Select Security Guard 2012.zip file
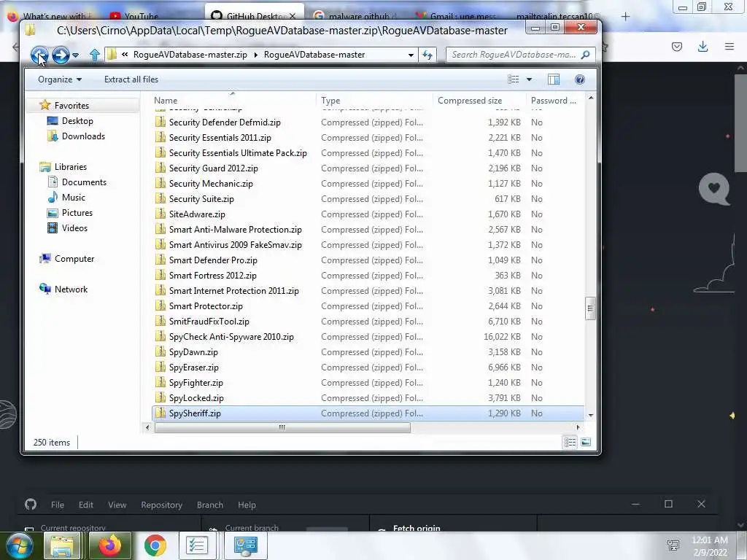 pos(213,168)
